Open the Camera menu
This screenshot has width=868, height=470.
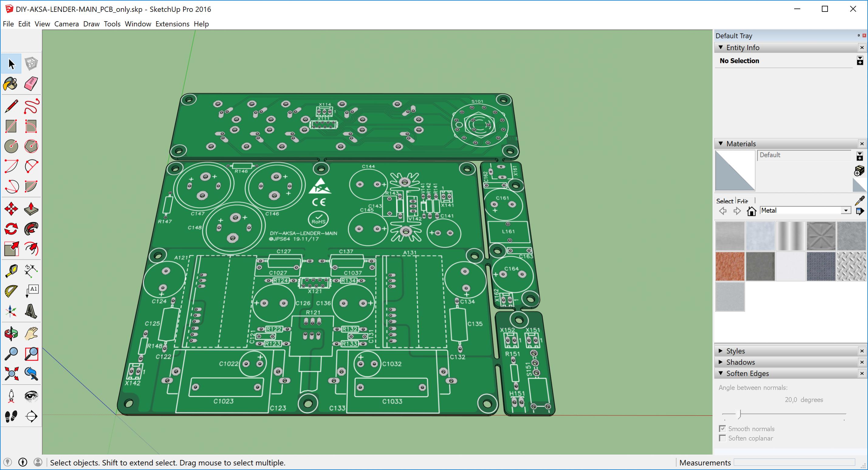[66, 24]
